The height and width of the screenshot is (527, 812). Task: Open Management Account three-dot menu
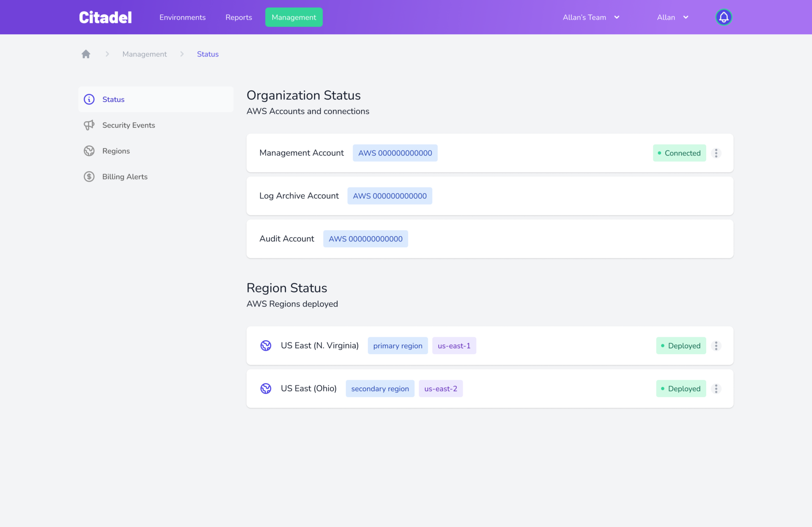click(716, 153)
